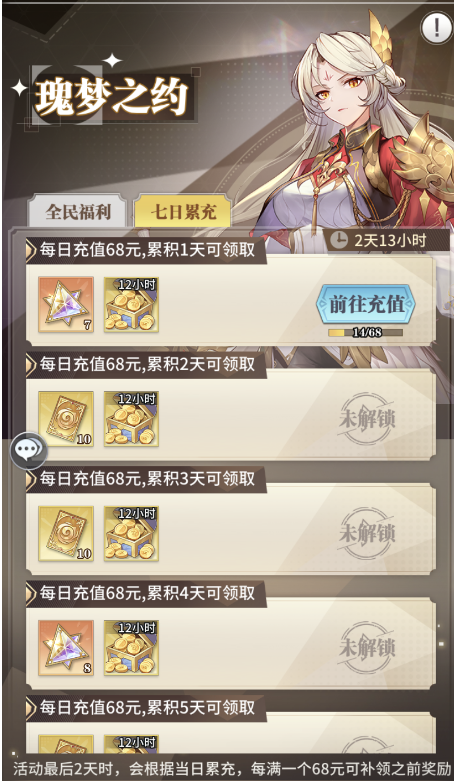Tap the gold chest reward in day 1 row

132,304
